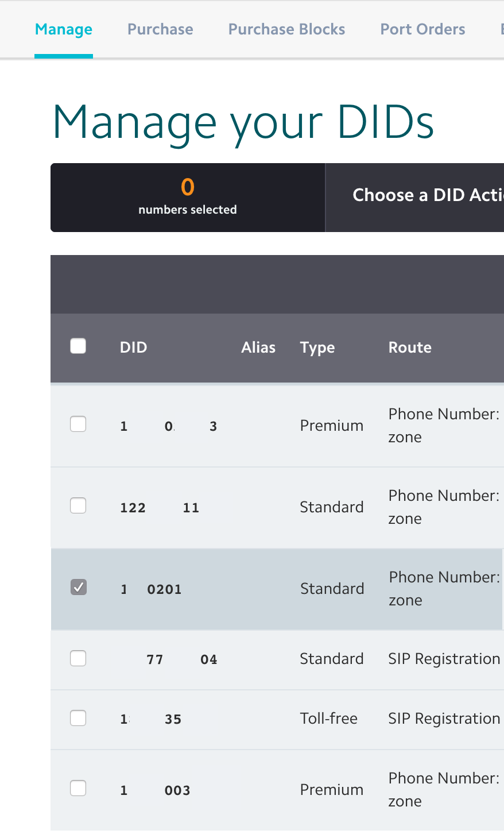504x834 pixels.
Task: Select the checkbox for DID starting with 122
Action: [x=78, y=505]
